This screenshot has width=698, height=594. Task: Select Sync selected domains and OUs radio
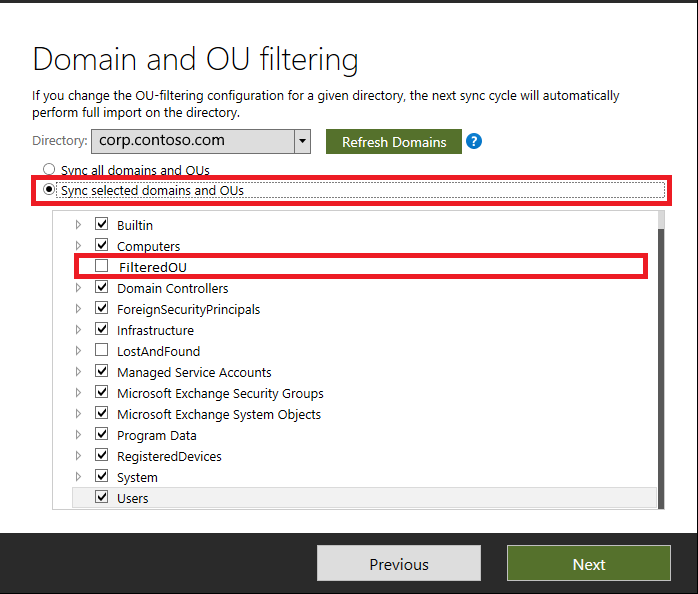(49, 190)
